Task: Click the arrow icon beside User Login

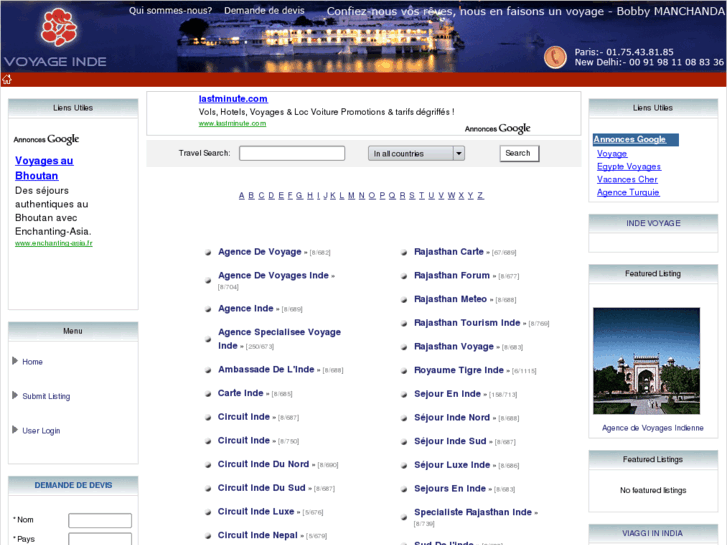Action: coord(15,430)
